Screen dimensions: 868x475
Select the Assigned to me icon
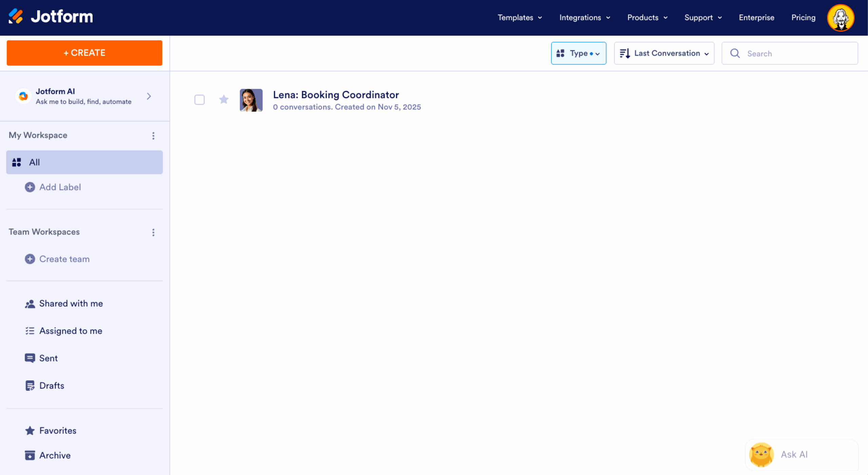click(x=30, y=331)
